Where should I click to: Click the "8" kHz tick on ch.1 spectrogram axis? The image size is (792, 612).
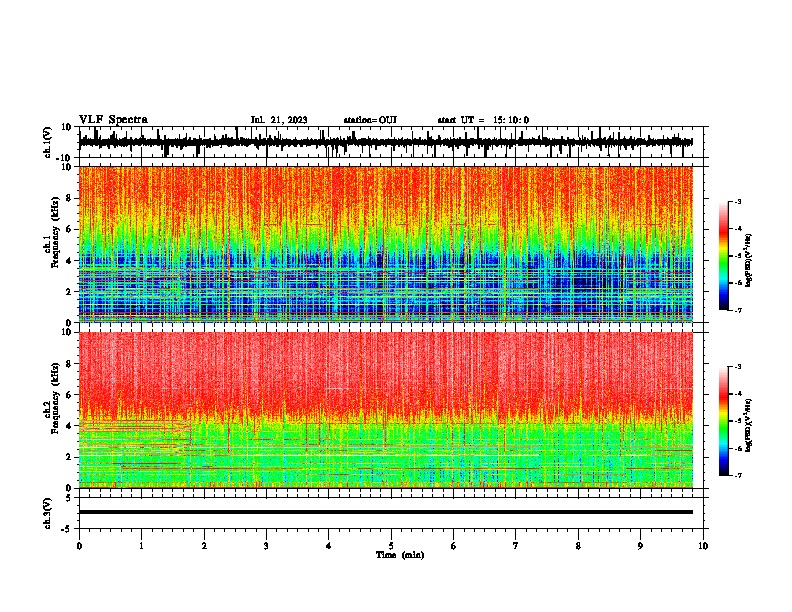click(69, 198)
